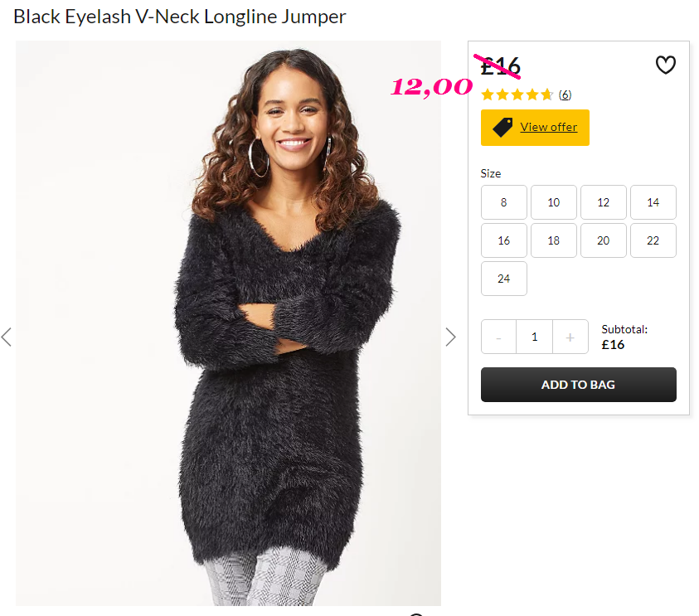Click the star rating icons
699x616 pixels.
[x=517, y=95]
